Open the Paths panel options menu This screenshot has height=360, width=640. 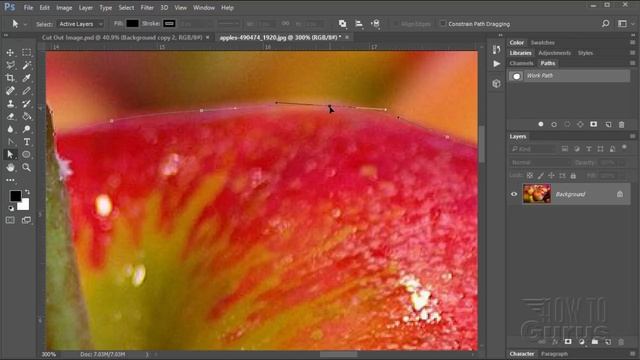tap(632, 63)
